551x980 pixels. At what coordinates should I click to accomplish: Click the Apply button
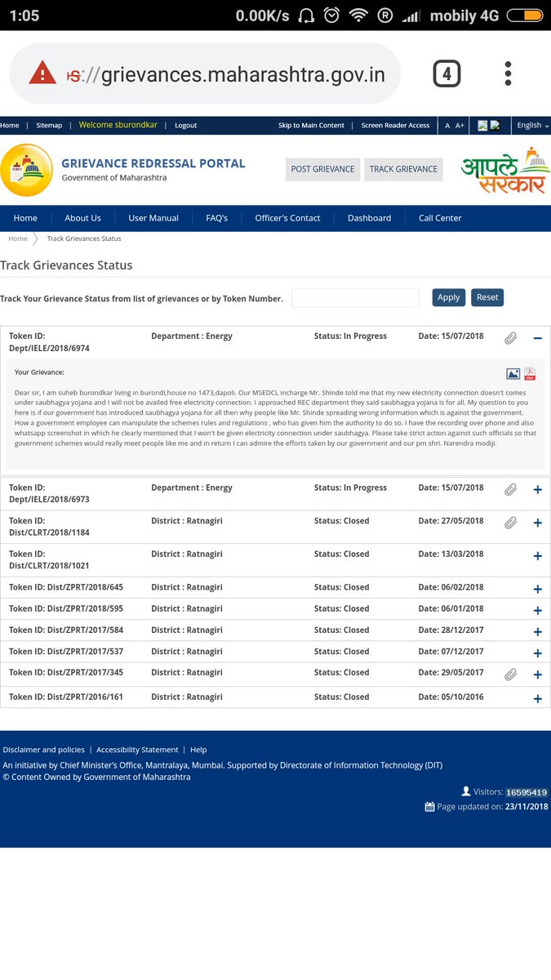449,297
